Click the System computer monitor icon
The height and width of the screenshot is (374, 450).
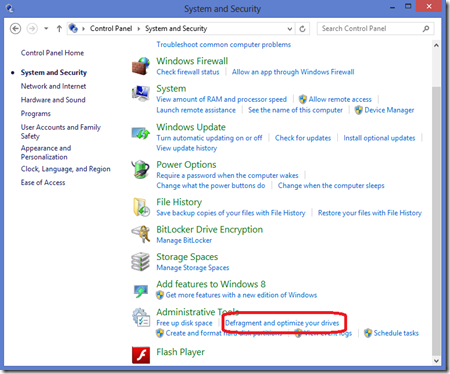(x=141, y=93)
